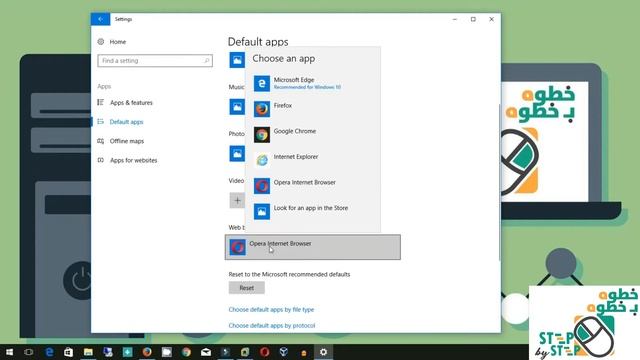Open the Windows Start menu
This screenshot has width=640, height=360.
9,352
